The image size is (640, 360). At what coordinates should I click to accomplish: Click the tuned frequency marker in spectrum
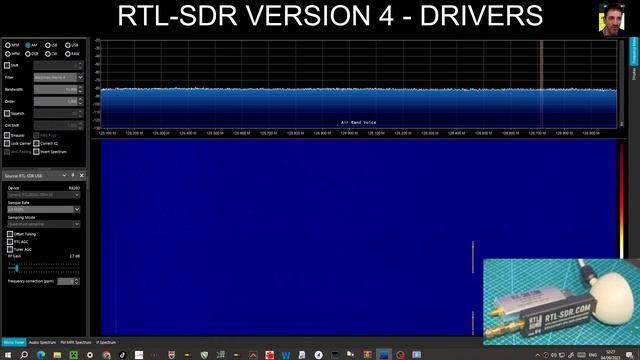[542, 84]
